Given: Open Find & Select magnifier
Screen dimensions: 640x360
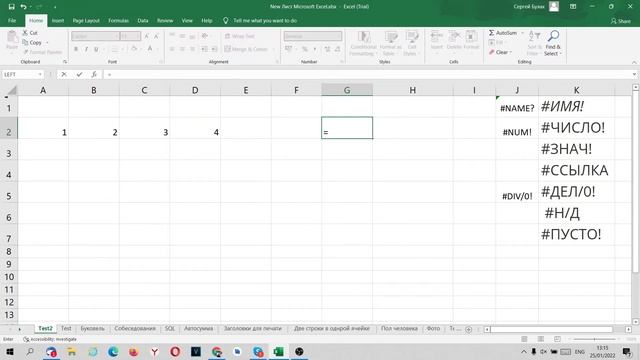Looking at the screenshot, I should [553, 36].
